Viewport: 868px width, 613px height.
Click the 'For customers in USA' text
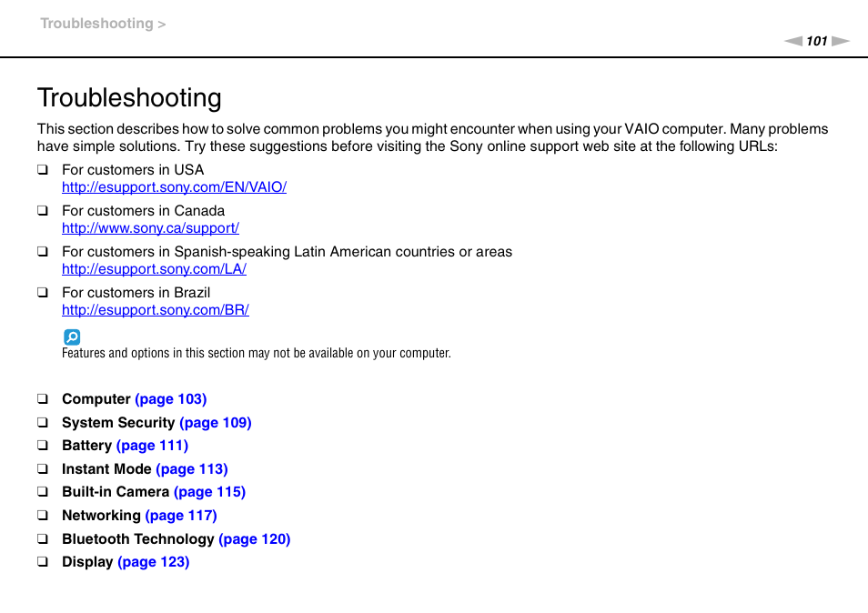pos(133,170)
